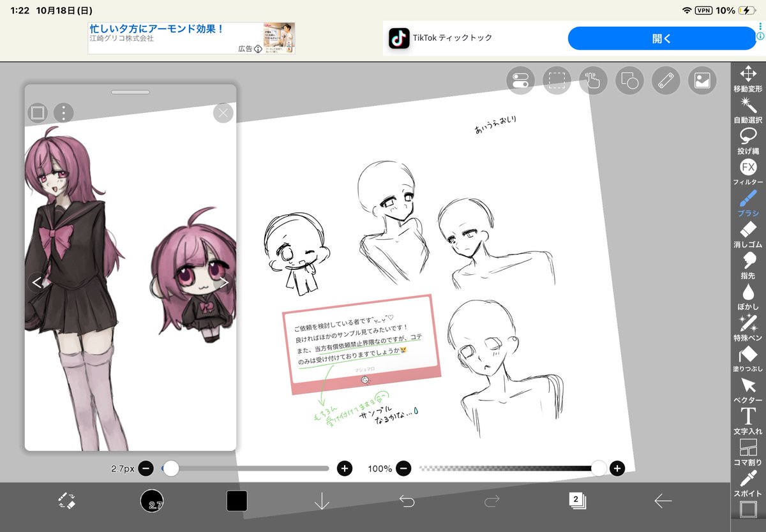The height and width of the screenshot is (532, 766).
Task: Open the layers panel showing 2
Action: click(577, 501)
